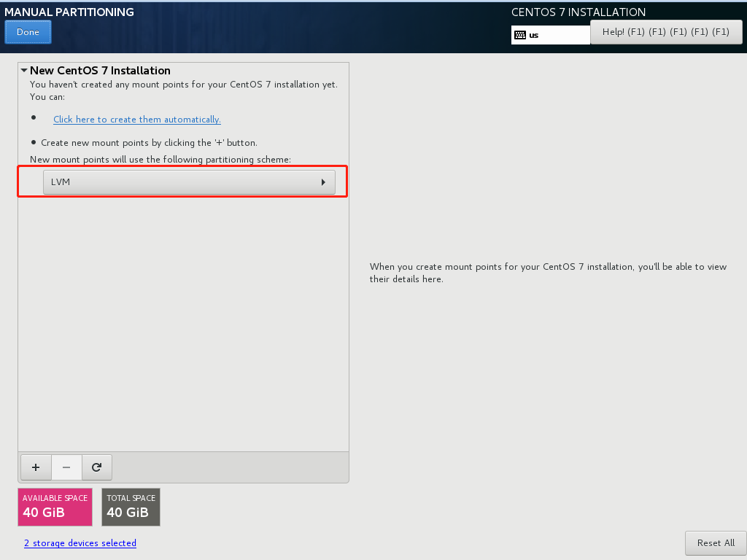Click the MANUAL PARTITIONING title
This screenshot has height=560, width=747.
pos(69,12)
